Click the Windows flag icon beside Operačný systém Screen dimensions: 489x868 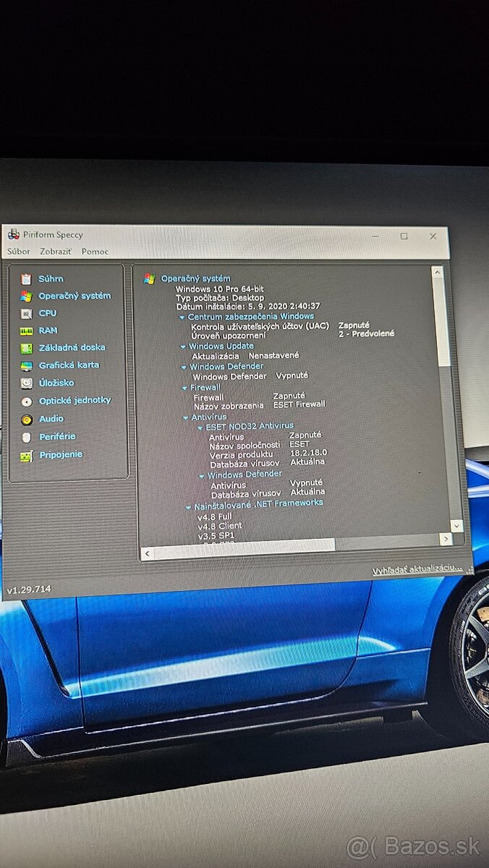(26, 296)
